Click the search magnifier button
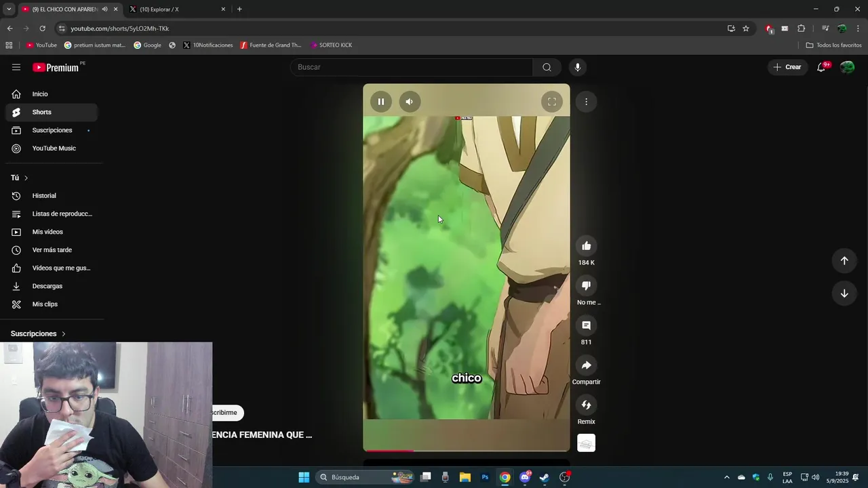 [547, 67]
